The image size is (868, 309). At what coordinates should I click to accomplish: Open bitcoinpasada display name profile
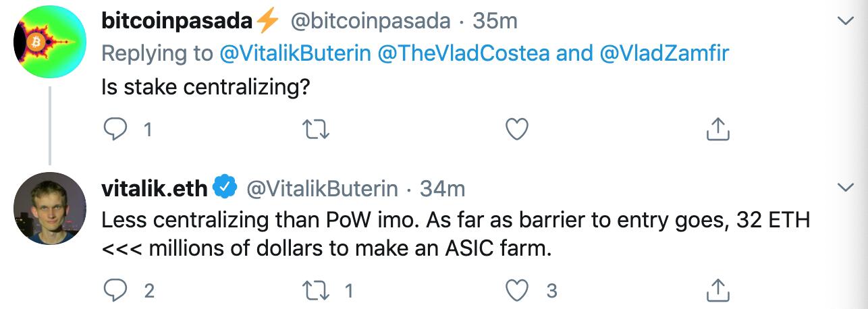click(x=177, y=22)
